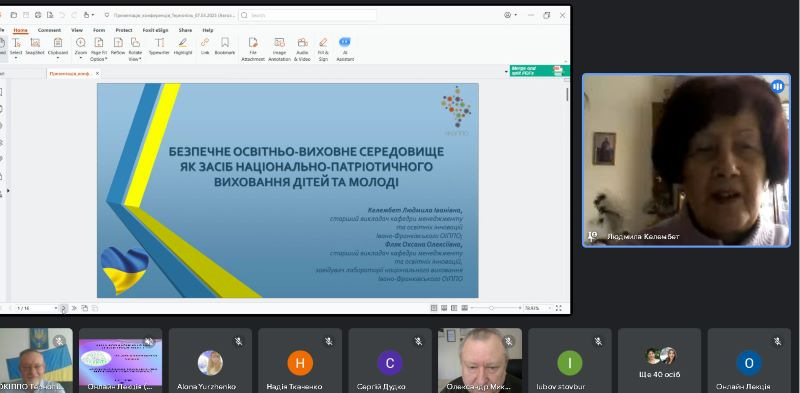The image size is (800, 393).
Task: Click mute icon on purple presentation tile
Action: click(148, 341)
